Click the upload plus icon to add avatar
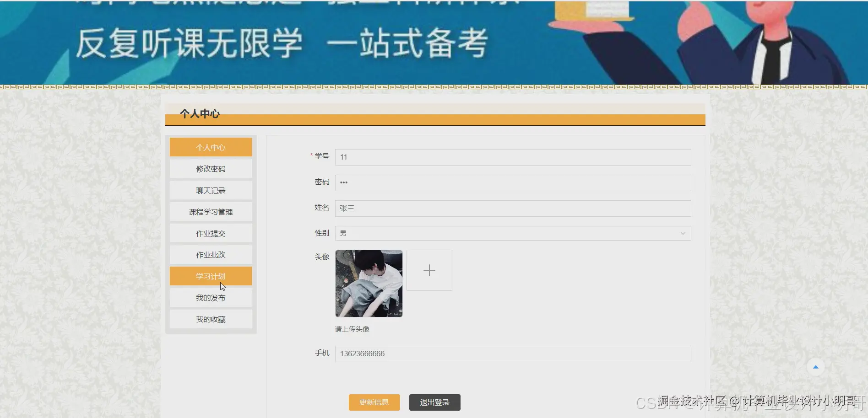 coord(429,270)
